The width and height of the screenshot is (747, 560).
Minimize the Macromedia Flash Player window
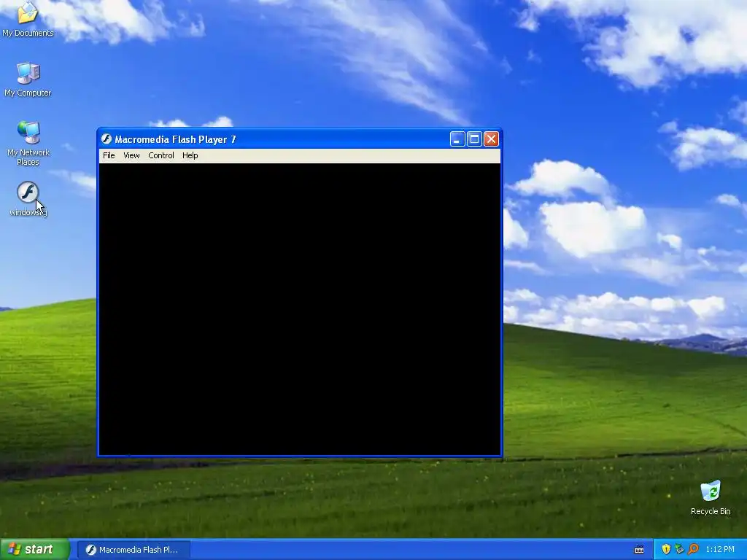(457, 139)
